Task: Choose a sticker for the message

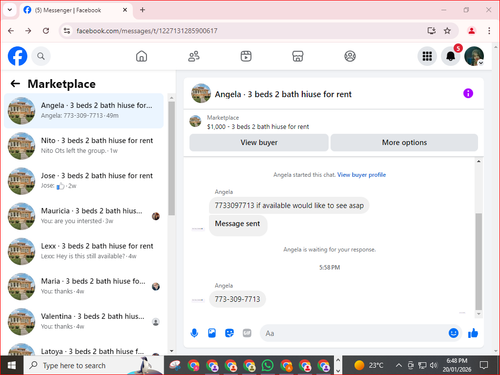Action: point(229,333)
